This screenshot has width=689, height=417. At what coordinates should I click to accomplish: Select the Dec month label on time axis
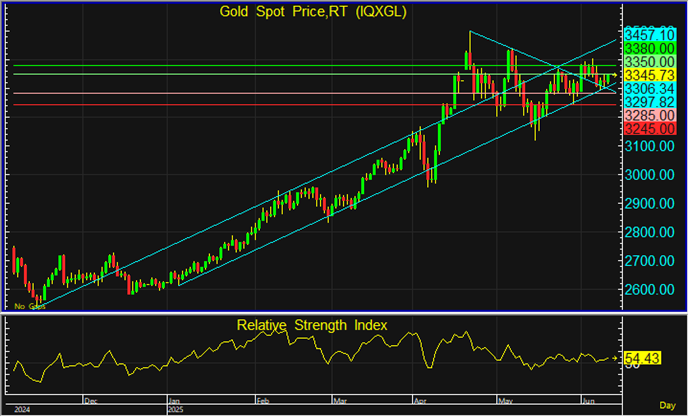91,401
